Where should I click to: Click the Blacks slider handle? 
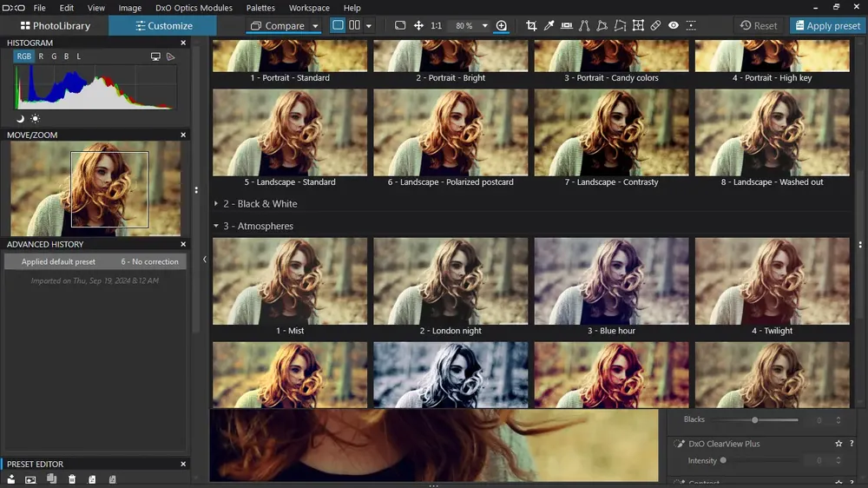[x=754, y=420]
